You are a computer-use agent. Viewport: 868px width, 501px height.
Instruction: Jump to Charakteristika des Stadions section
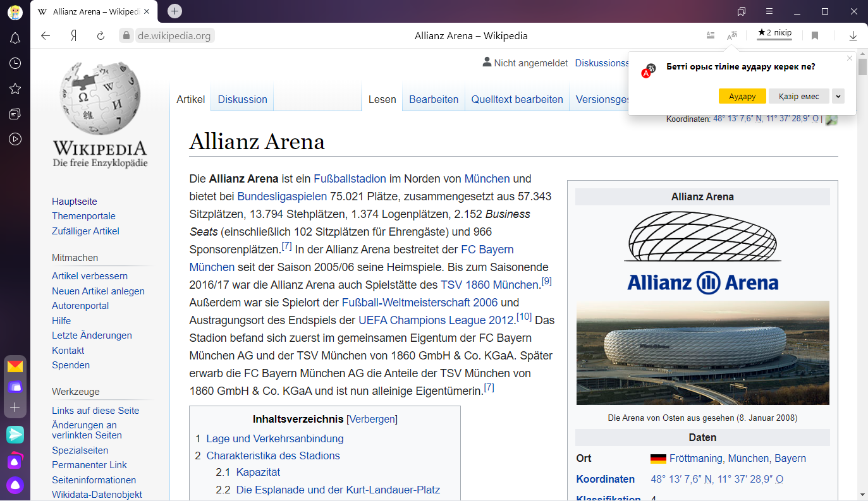tap(273, 456)
